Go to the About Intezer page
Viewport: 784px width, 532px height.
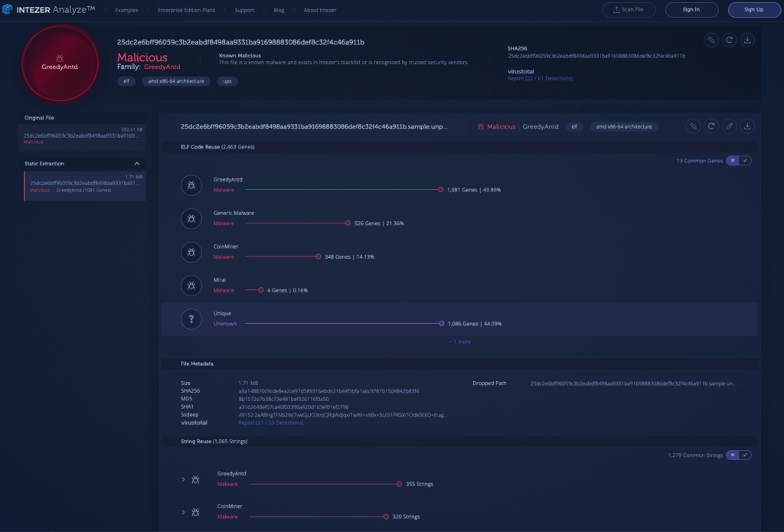click(x=319, y=10)
